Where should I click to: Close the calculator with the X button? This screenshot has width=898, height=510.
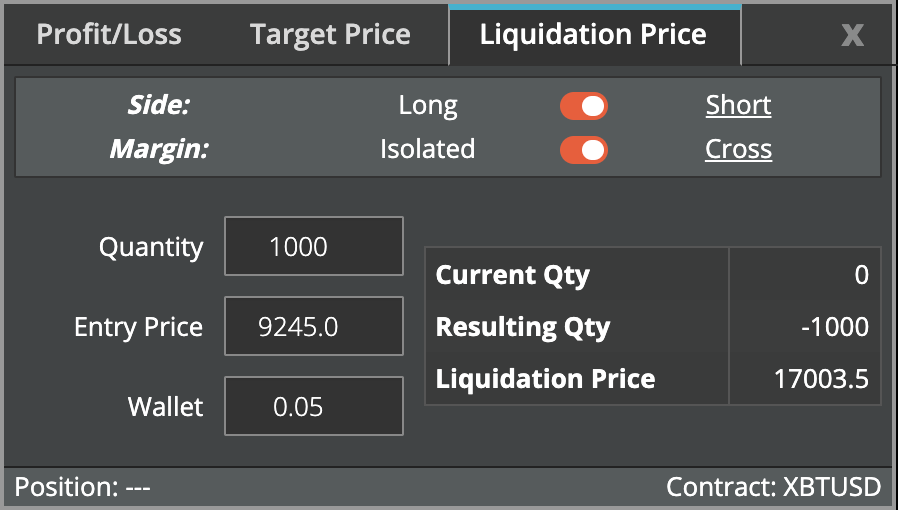[x=852, y=36]
